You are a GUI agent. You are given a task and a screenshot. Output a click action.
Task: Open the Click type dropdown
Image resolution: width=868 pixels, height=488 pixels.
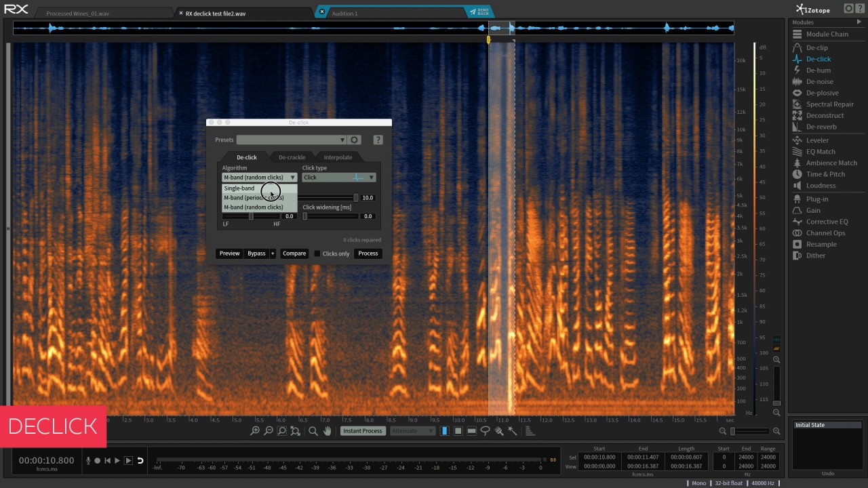[339, 178]
